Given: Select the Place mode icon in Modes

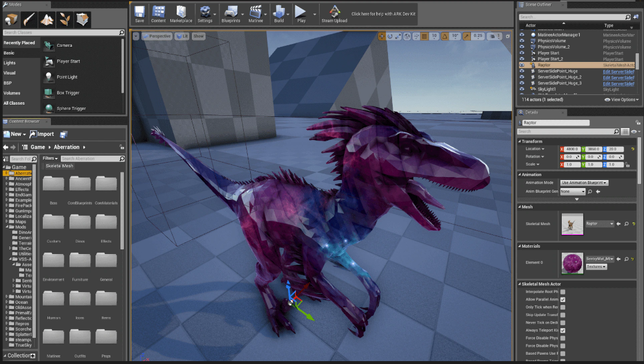Looking at the screenshot, I should 11,19.
